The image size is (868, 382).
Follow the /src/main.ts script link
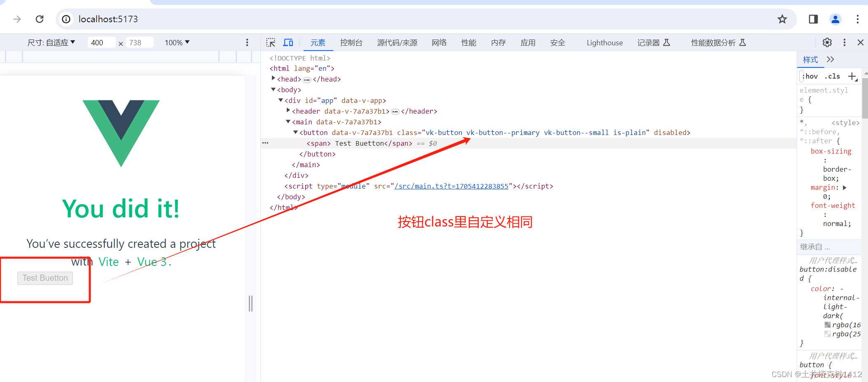[452, 186]
